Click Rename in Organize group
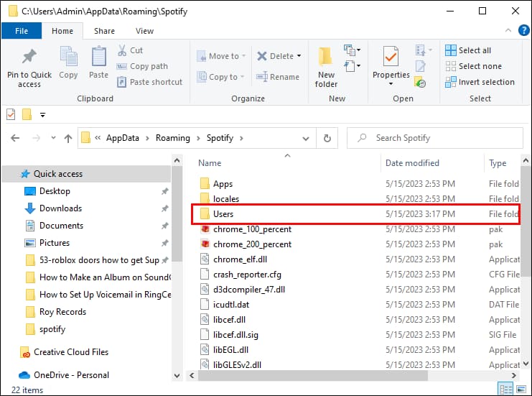Viewport: 532px width, 396px height. point(278,77)
